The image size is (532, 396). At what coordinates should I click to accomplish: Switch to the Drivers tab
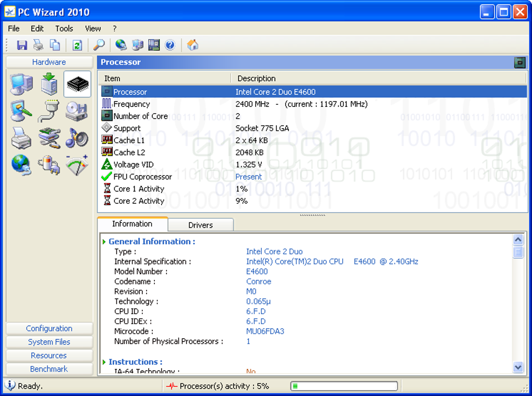tap(200, 225)
